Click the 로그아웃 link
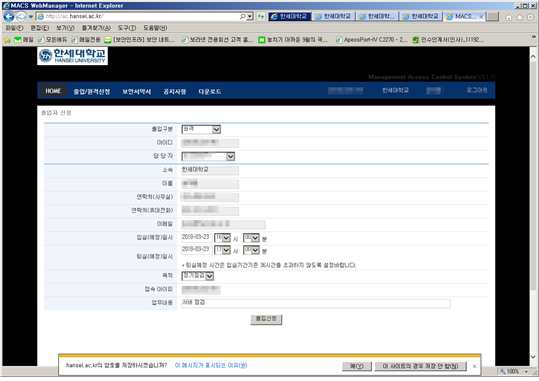Viewport: 539px width, 381px height. pyautogui.click(x=477, y=90)
